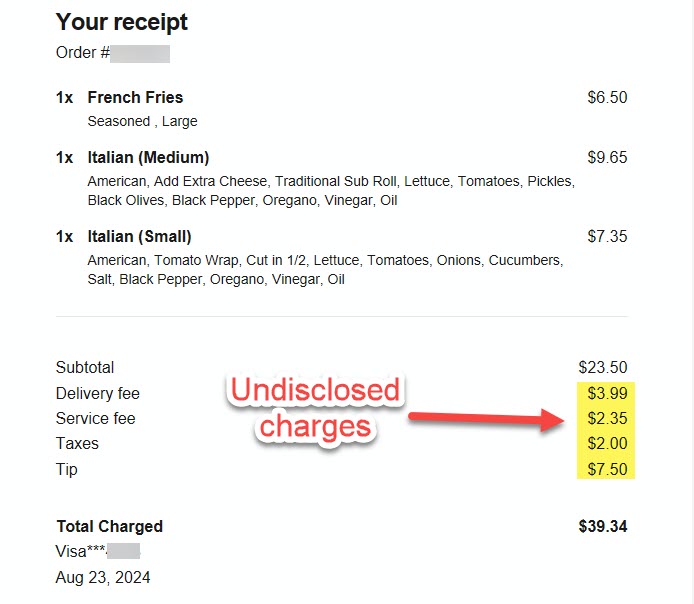Select the Subtotal label
The height and width of the screenshot is (604, 694).
[x=85, y=367]
